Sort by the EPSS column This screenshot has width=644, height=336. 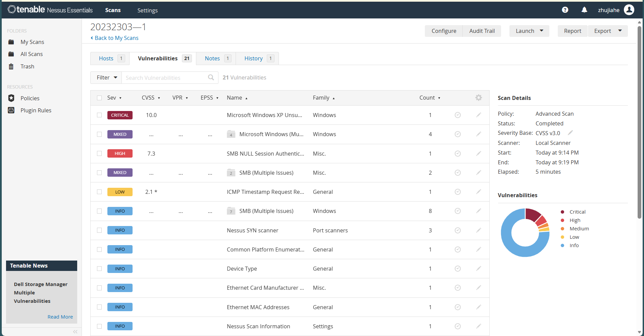pos(209,98)
